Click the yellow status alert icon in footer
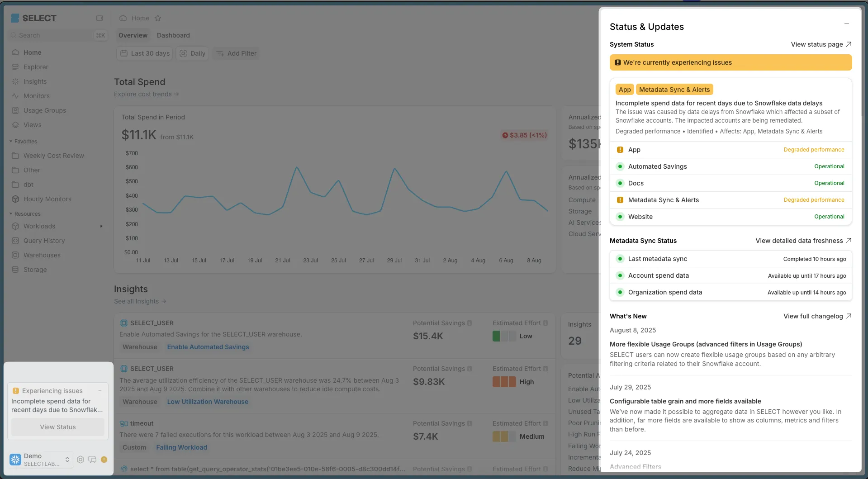 (x=104, y=460)
